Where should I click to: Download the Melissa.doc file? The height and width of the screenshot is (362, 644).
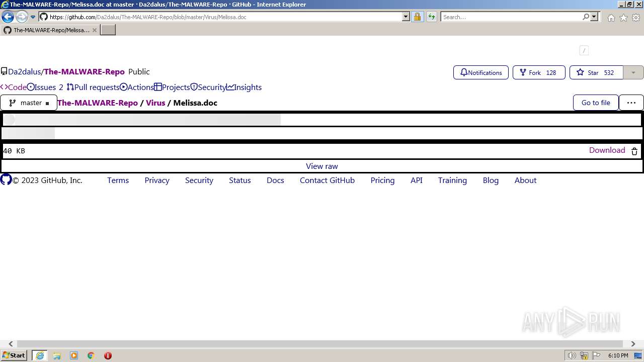pyautogui.click(x=607, y=150)
